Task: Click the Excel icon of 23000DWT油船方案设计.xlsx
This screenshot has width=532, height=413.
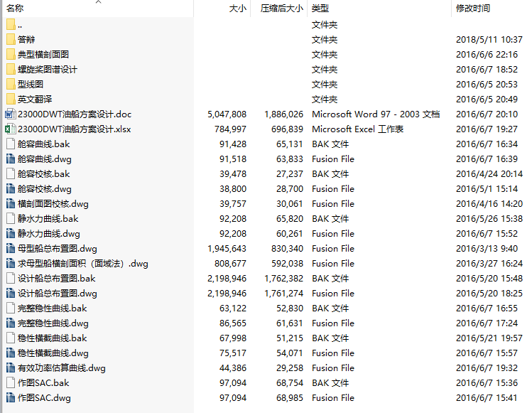Action: coord(11,129)
